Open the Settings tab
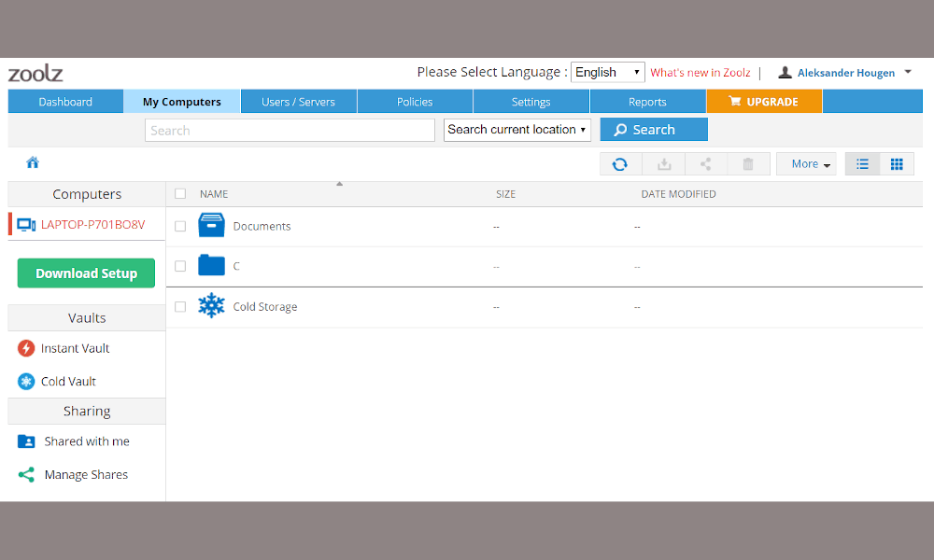Screen dimensions: 934x560 (531, 101)
